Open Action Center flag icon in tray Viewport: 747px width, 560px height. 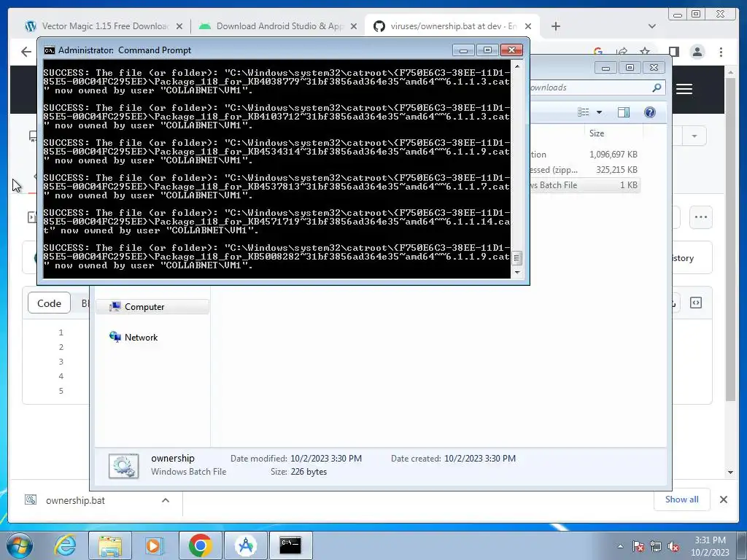(638, 547)
